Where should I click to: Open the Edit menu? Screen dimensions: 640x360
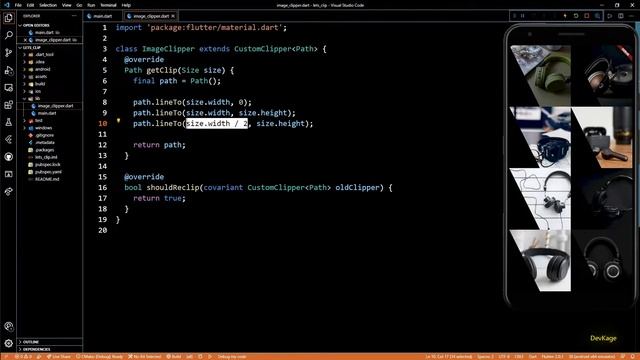pyautogui.click(x=30, y=5)
